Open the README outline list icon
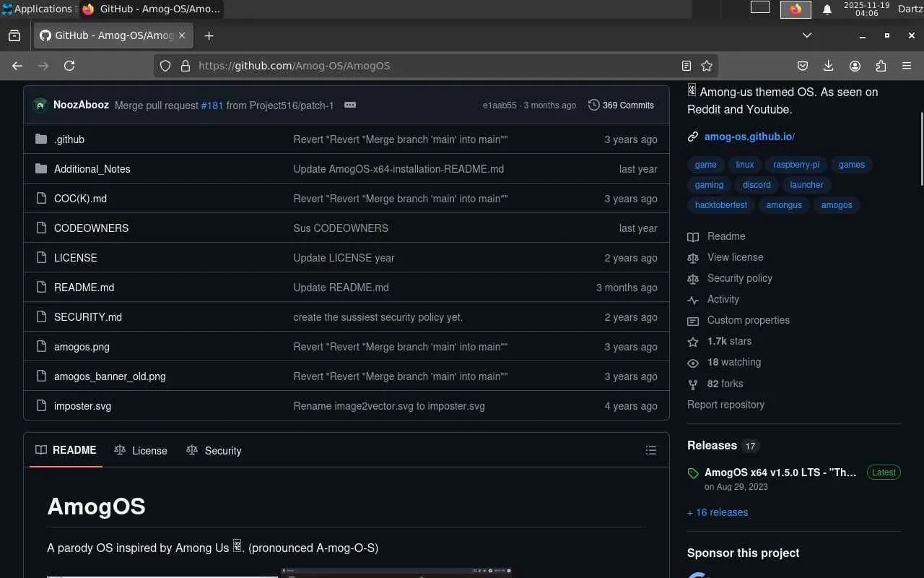Screen dimensions: 924x578 point(651,451)
